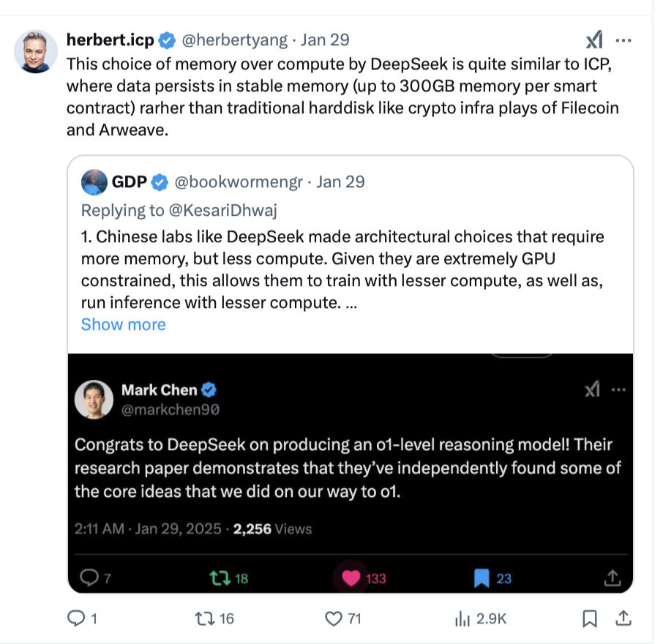Expand quoted tweet with Show more
Viewport: 663px width, 644px height.
[x=123, y=324]
